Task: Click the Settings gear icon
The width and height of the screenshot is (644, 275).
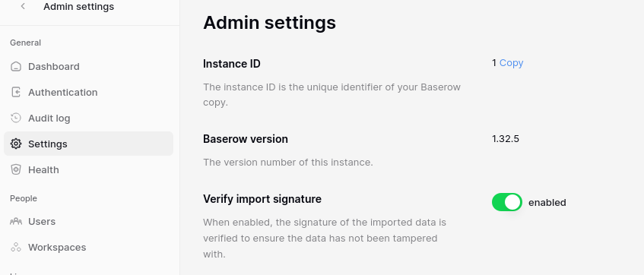Action: pyautogui.click(x=16, y=144)
